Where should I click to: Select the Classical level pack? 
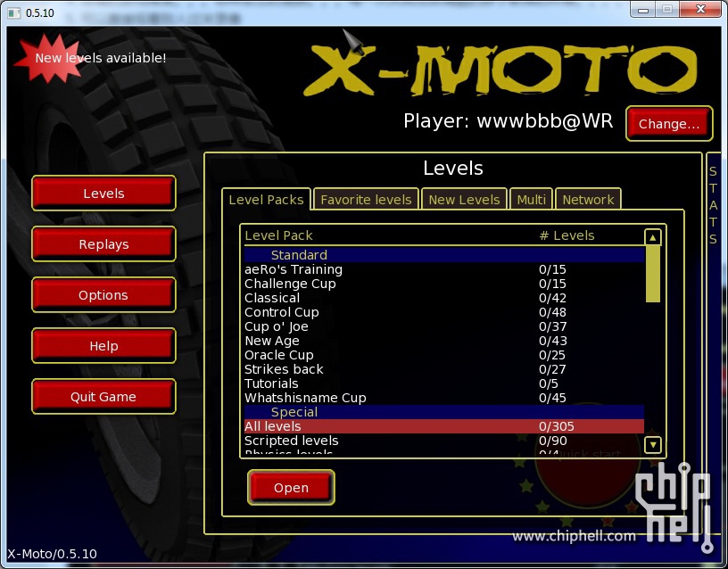[x=444, y=298]
